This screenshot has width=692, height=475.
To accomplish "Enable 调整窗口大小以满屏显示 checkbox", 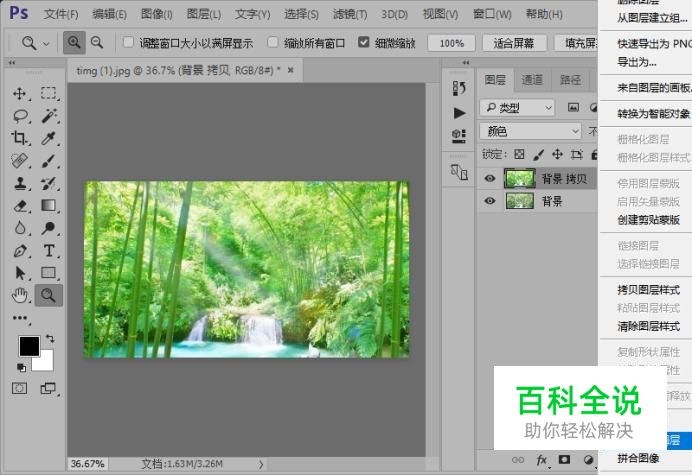I will coord(128,42).
